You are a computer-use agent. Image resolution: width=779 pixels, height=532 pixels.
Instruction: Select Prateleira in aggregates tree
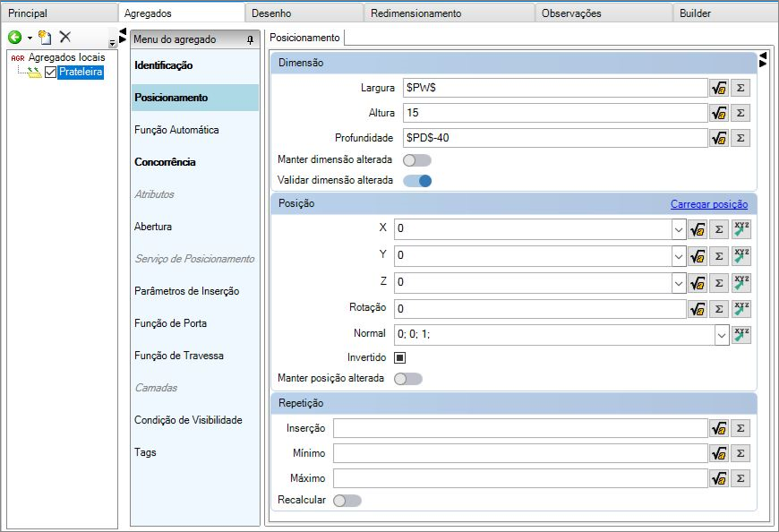tap(81, 72)
